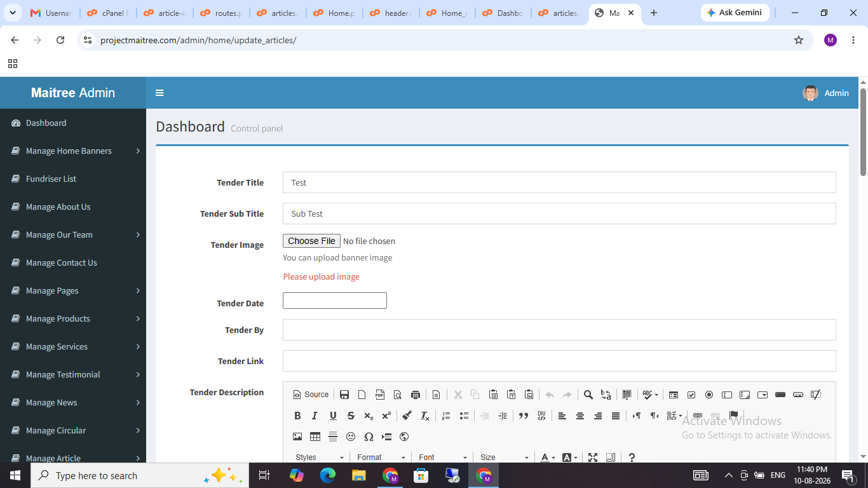Insert a checkbox form element icon
Viewport: 868px width, 488px height.
(691, 395)
